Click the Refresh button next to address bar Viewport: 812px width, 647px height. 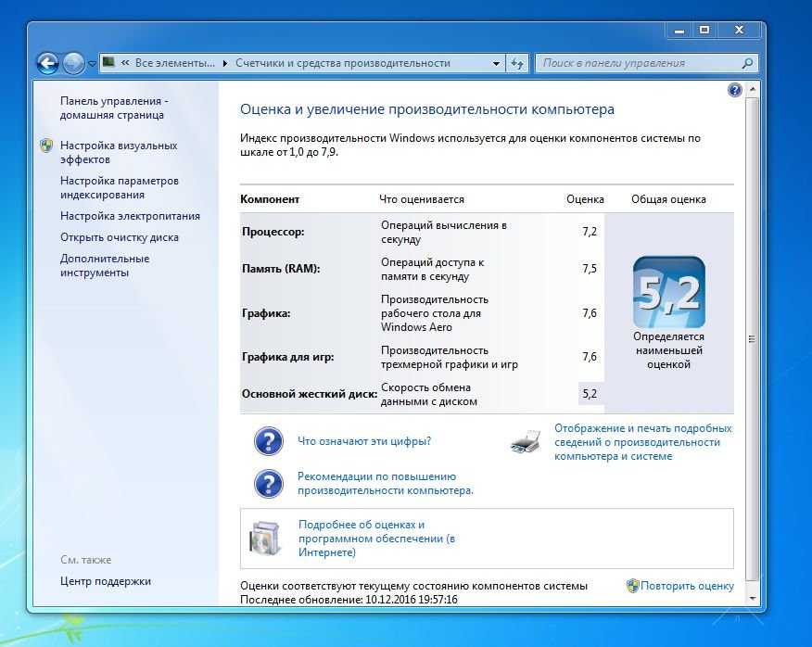click(517, 63)
